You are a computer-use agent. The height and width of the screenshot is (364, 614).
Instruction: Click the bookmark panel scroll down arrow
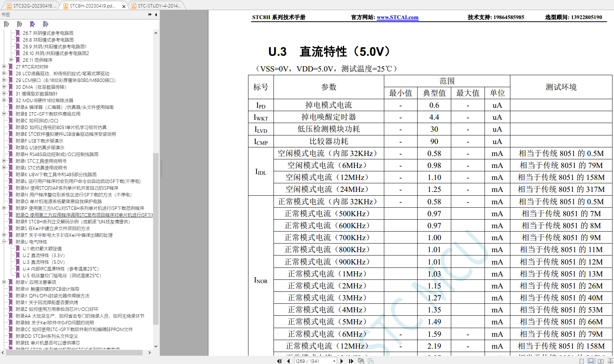click(x=156, y=346)
